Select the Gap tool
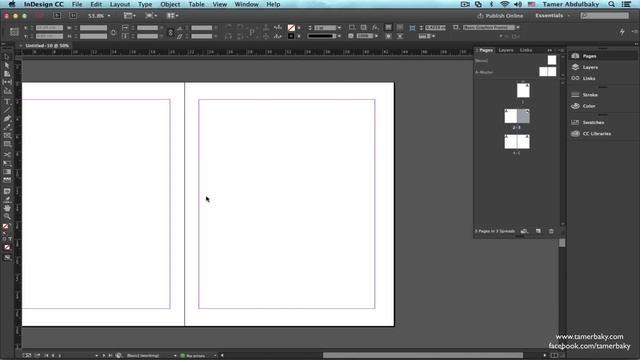 pos(7,82)
